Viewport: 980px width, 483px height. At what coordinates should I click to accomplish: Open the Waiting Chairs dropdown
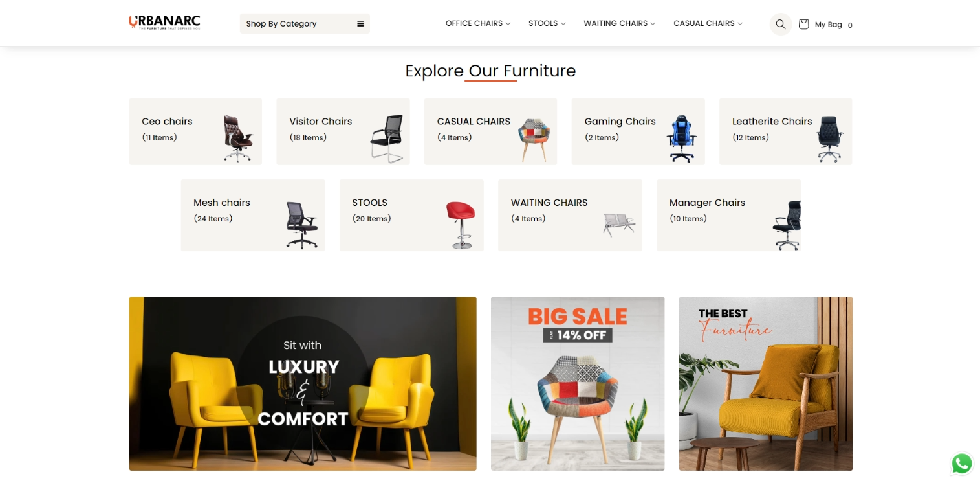tap(619, 23)
